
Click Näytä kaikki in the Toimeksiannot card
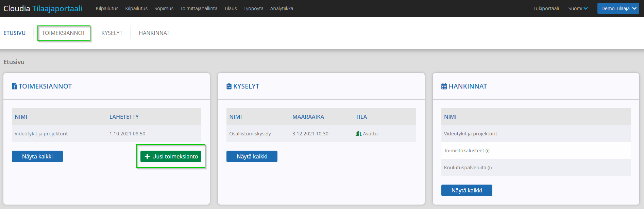[37, 156]
